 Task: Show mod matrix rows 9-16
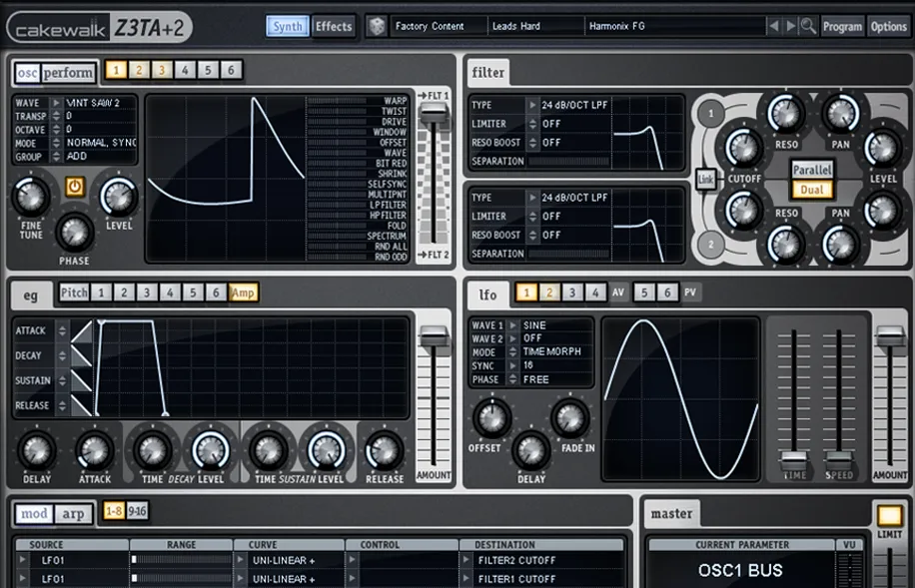coord(137,511)
